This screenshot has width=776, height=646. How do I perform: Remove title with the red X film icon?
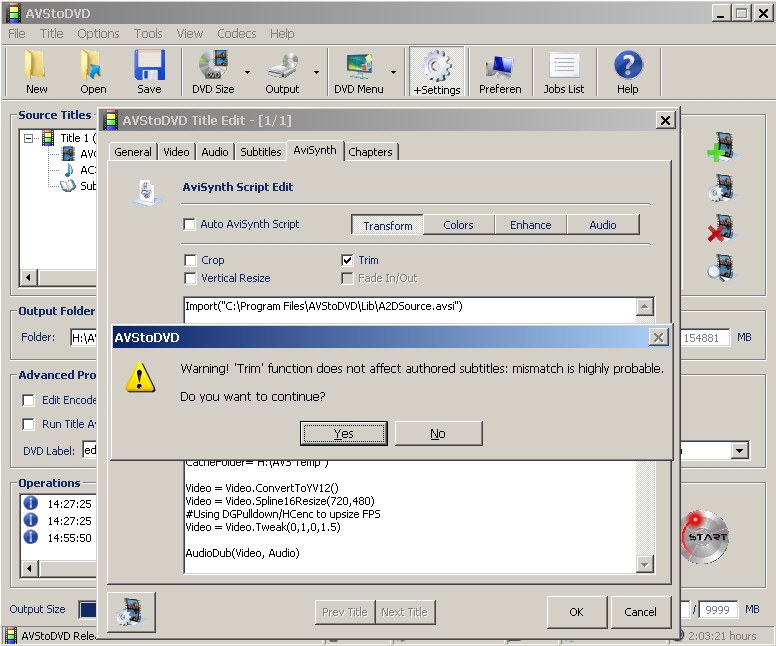[722, 228]
